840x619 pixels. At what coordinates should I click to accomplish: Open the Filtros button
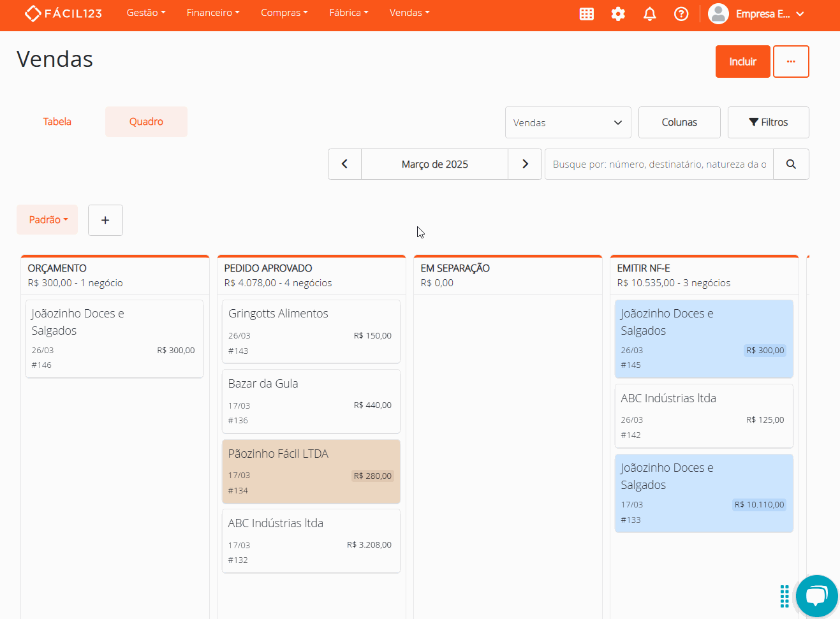click(769, 122)
